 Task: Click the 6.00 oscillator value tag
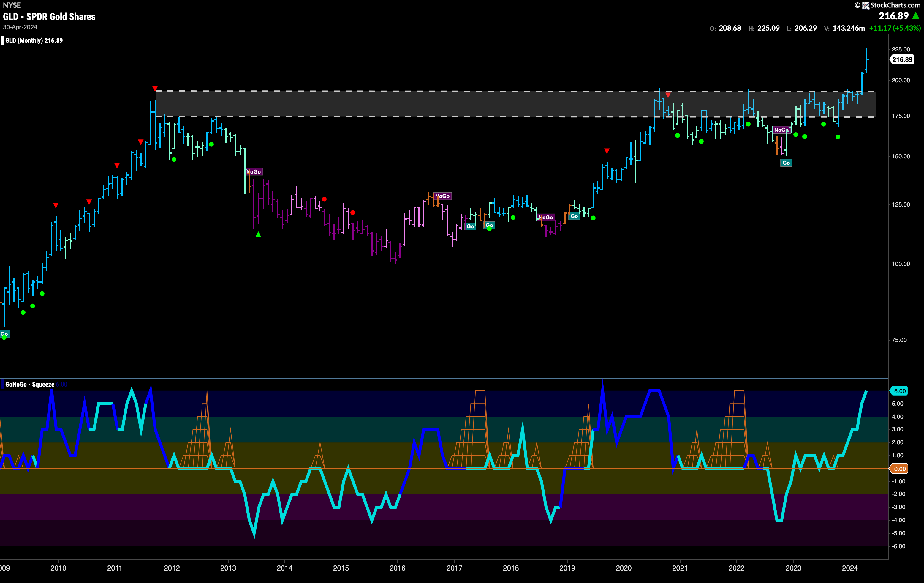899,391
